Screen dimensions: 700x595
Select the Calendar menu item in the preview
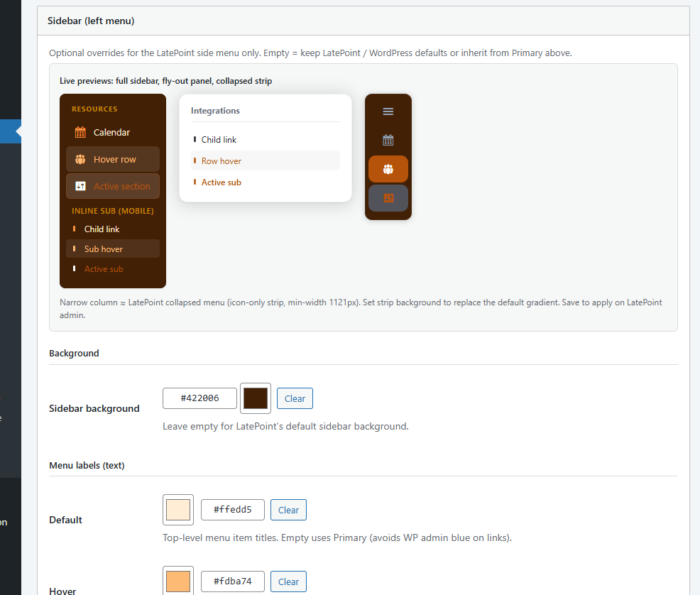point(110,132)
